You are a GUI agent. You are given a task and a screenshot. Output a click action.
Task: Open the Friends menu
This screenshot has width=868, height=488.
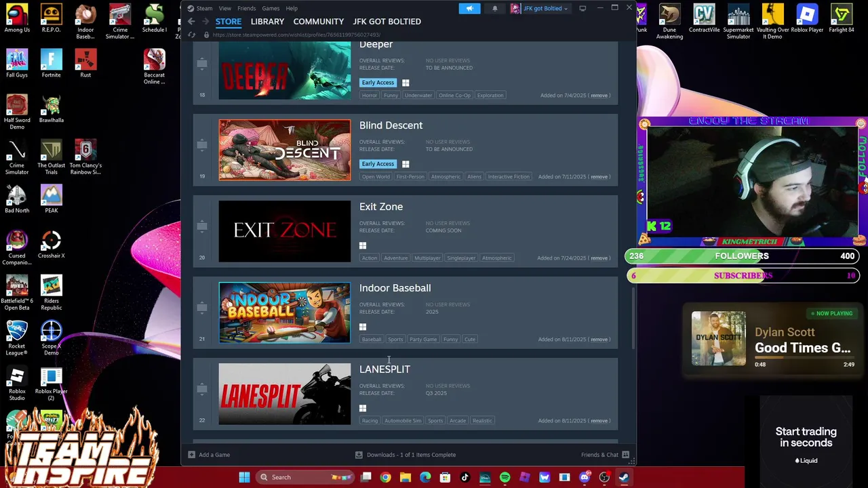[x=246, y=8]
